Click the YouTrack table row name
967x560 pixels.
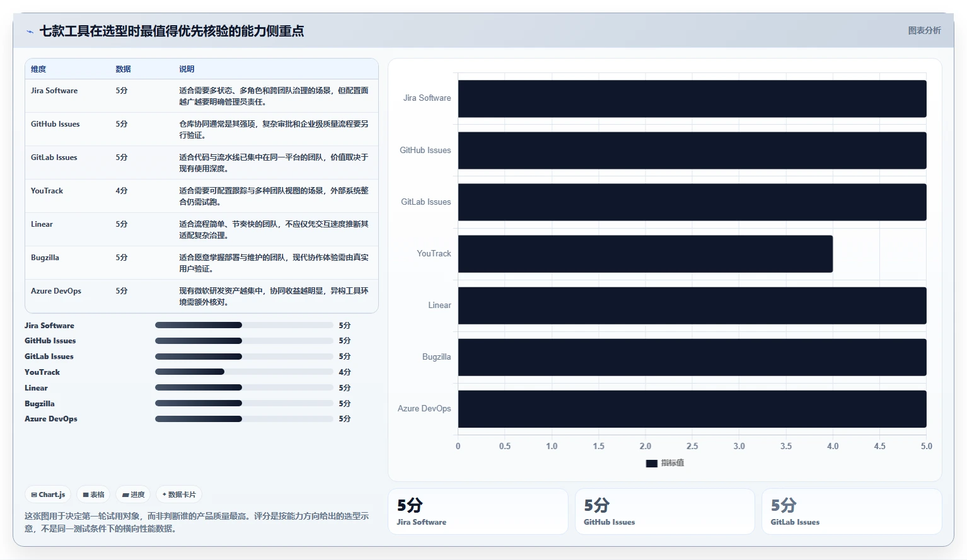pyautogui.click(x=47, y=191)
